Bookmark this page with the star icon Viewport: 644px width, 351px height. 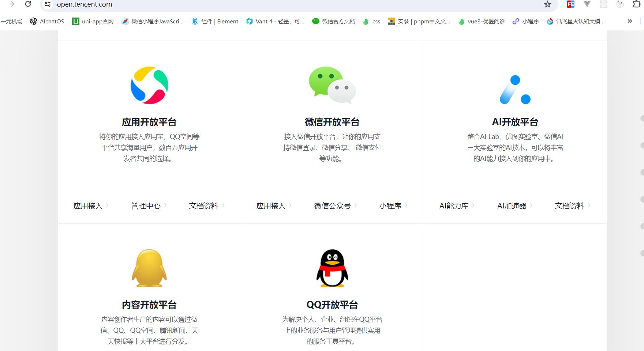click(547, 4)
